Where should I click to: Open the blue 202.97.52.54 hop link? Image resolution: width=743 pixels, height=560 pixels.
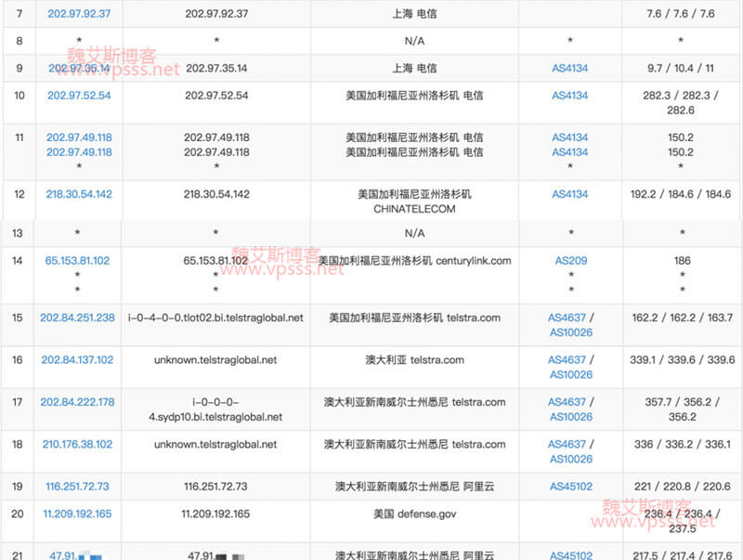[78, 96]
